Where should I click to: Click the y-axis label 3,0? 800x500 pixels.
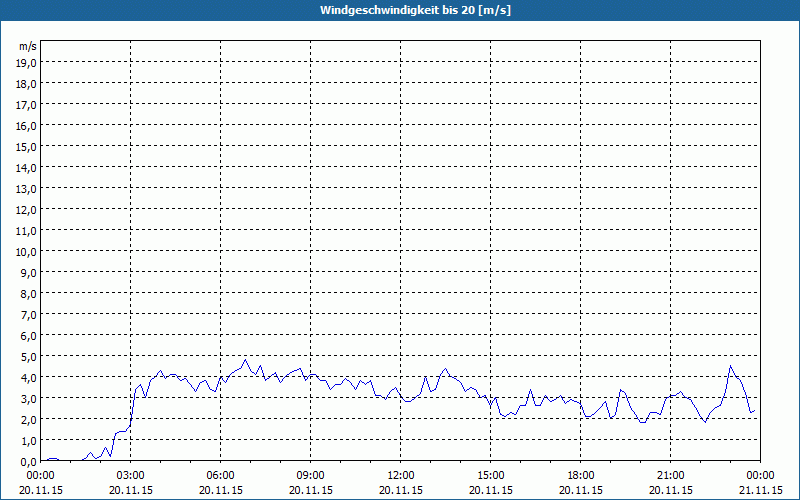(x=30, y=398)
